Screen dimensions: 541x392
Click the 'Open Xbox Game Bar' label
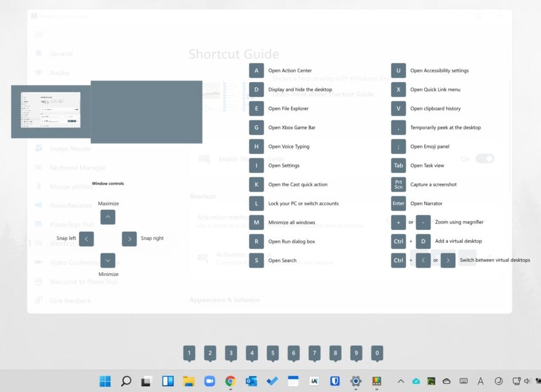pyautogui.click(x=292, y=127)
